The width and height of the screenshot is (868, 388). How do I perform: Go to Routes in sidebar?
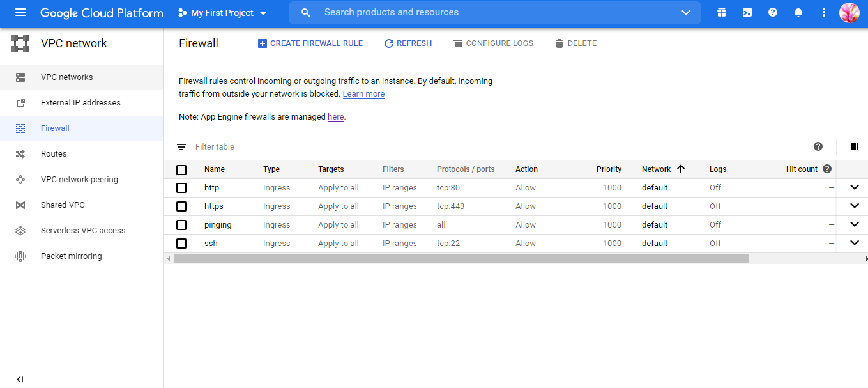pos(54,154)
